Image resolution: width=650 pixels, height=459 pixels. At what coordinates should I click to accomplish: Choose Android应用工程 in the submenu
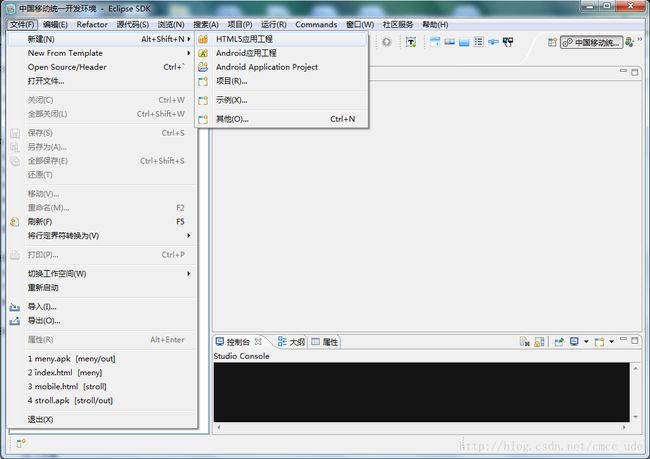[x=281, y=53]
